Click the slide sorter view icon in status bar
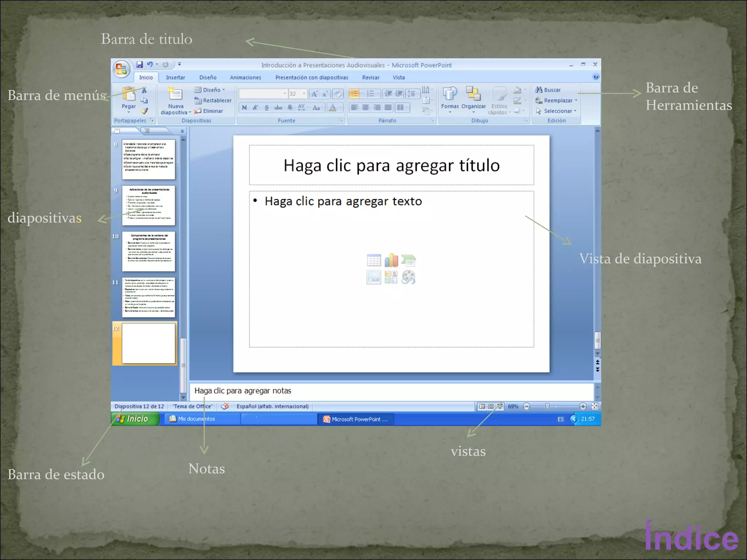Viewport: 747px width, 560px height. tap(491, 406)
